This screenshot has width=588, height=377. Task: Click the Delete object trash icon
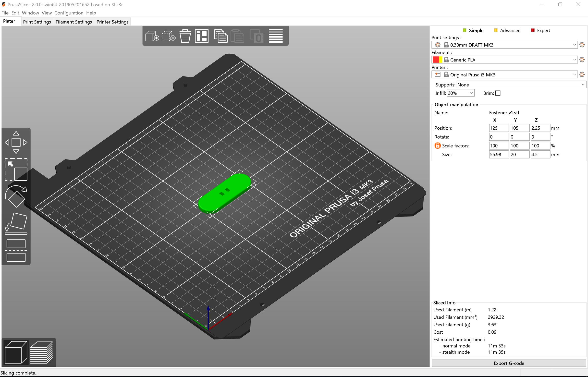click(185, 36)
